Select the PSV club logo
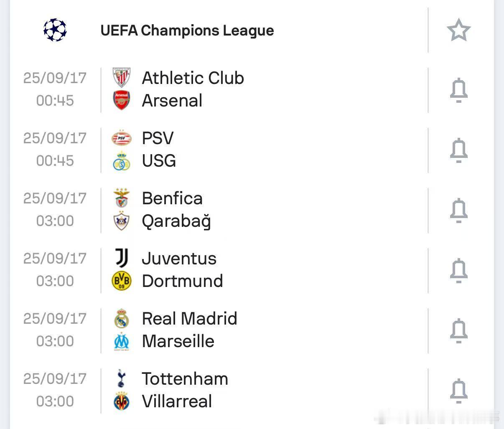The width and height of the screenshot is (504, 429). [x=122, y=138]
